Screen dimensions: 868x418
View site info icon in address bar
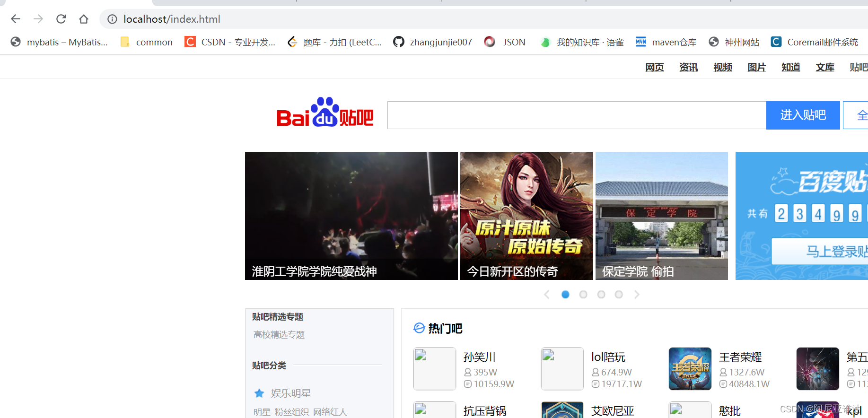tap(112, 19)
